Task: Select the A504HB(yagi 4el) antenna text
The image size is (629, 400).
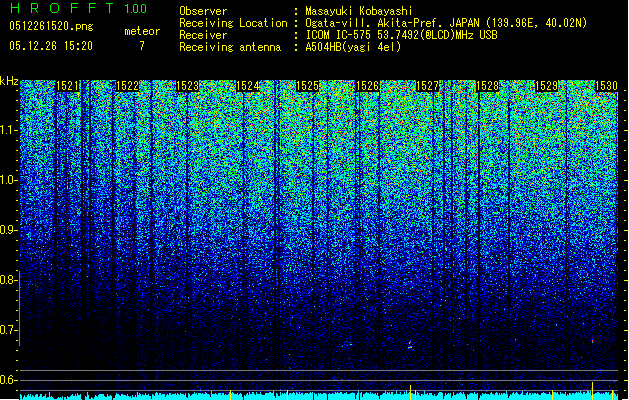Action: 353,47
